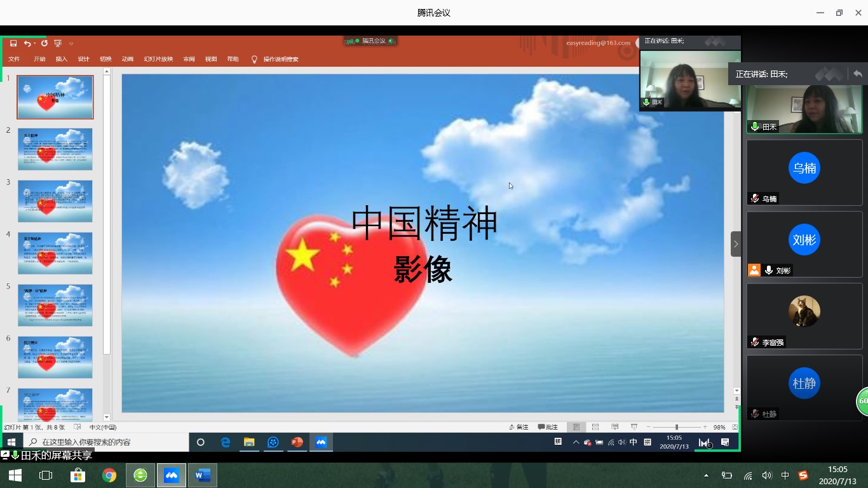
Task: Toggle the 备注 notes pane
Action: pos(519,427)
